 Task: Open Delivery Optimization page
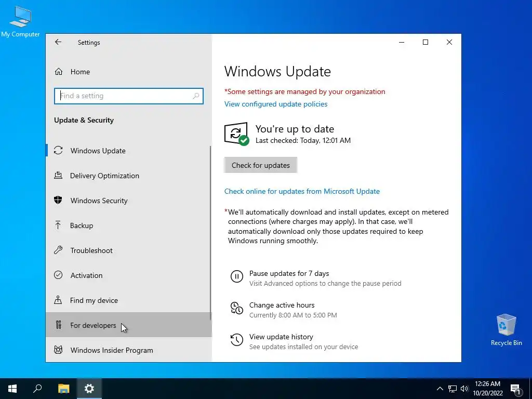[x=129, y=176]
